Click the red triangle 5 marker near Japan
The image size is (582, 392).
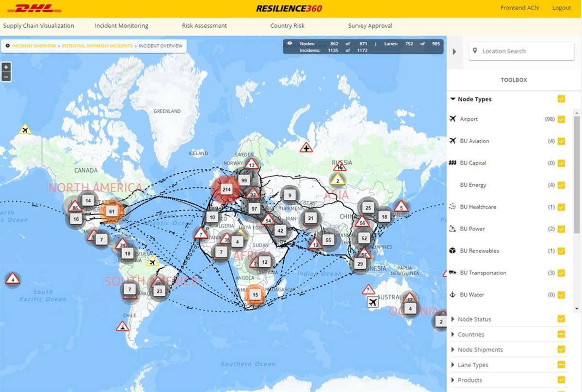(401, 207)
